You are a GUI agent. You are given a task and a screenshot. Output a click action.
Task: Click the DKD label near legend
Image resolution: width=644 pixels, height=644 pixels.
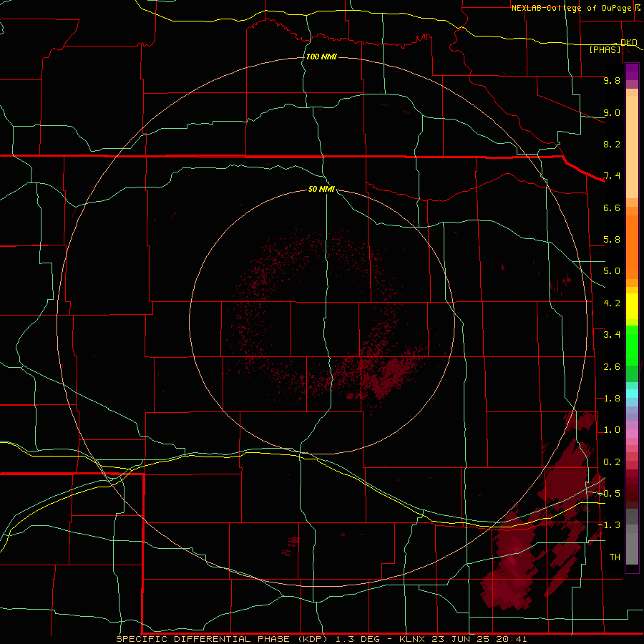(x=629, y=42)
